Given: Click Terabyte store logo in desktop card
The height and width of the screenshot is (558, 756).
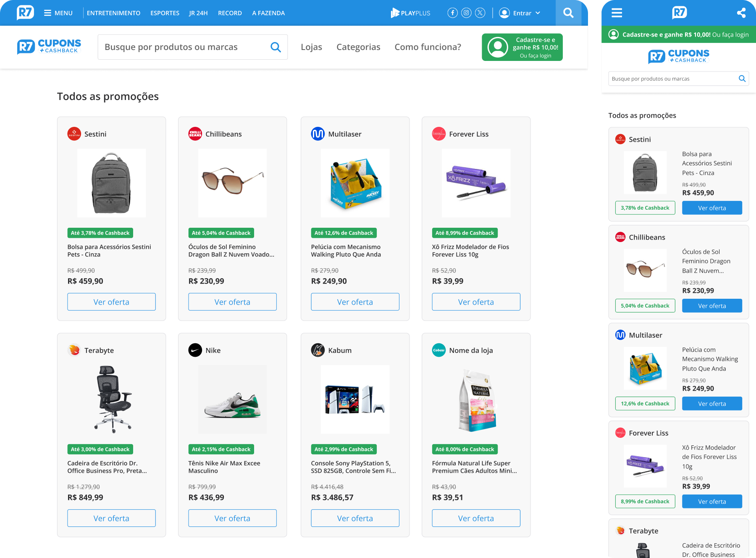Looking at the screenshot, I should [x=74, y=350].
